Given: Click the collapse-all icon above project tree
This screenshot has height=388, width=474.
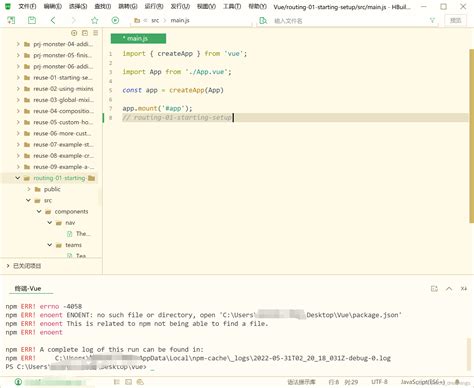Looking at the screenshot, I should tap(85, 33).
